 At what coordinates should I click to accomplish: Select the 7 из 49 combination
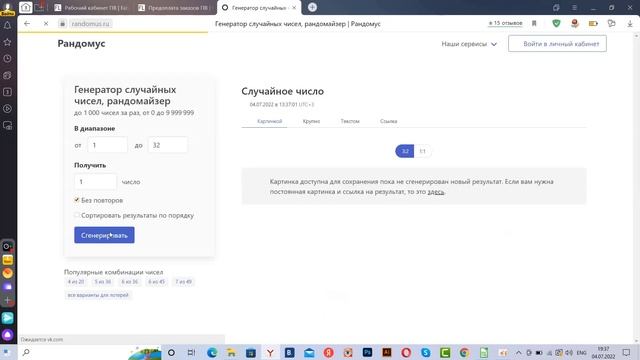183,282
